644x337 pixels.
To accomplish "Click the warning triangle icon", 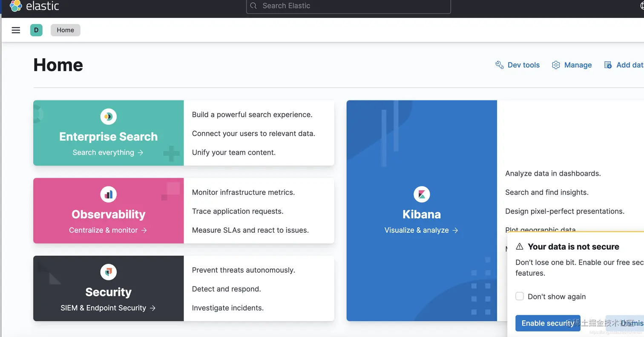I will coord(520,247).
